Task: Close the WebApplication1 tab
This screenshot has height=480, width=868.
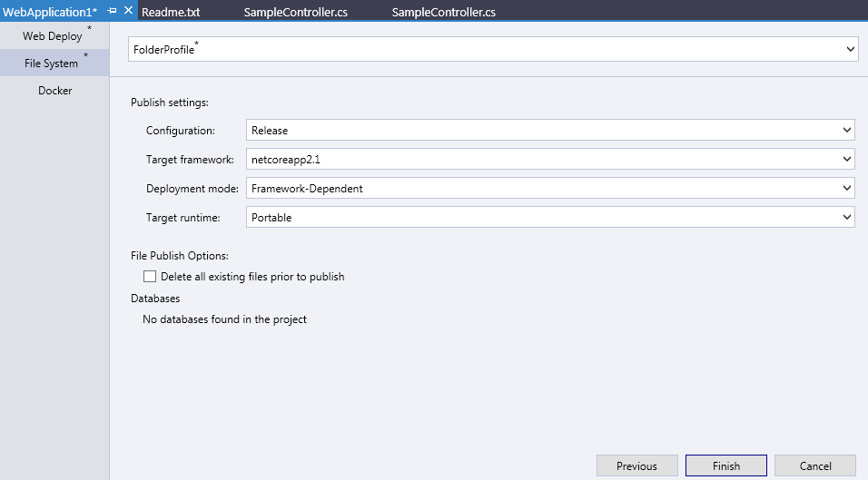Action: 128,10
